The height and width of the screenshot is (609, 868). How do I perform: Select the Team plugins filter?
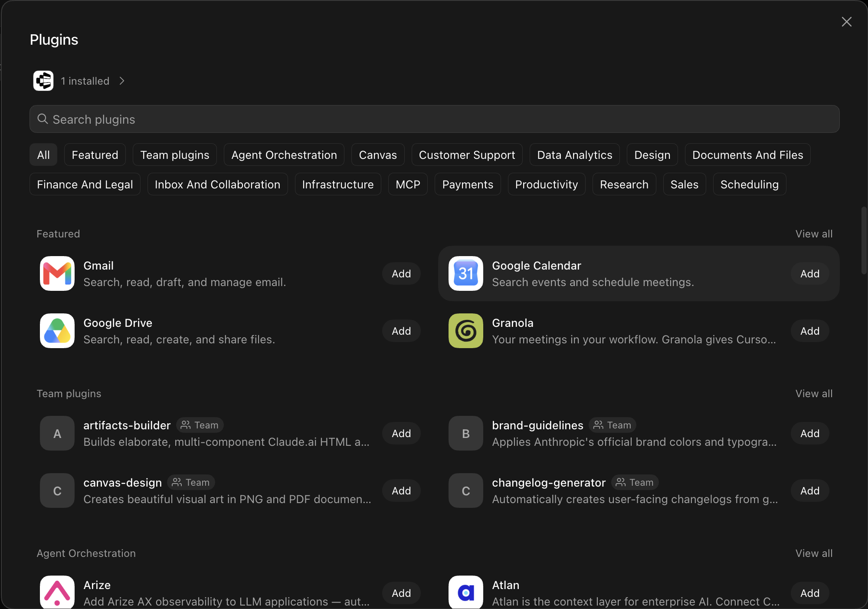175,155
